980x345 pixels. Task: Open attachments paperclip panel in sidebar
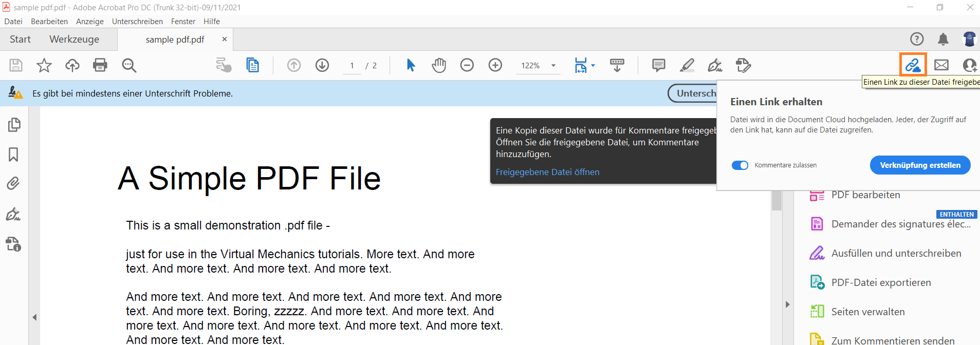13,183
